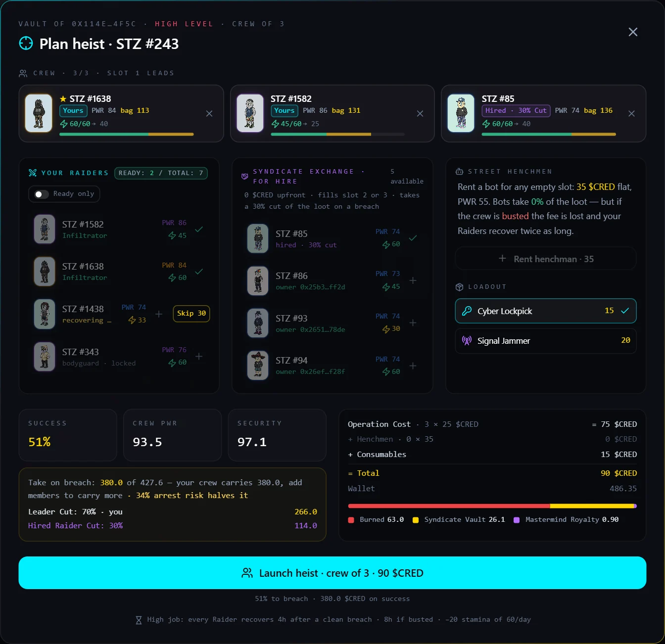
Task: Click the purple Mastermind Royalty legend swatch
Action: pos(517,520)
